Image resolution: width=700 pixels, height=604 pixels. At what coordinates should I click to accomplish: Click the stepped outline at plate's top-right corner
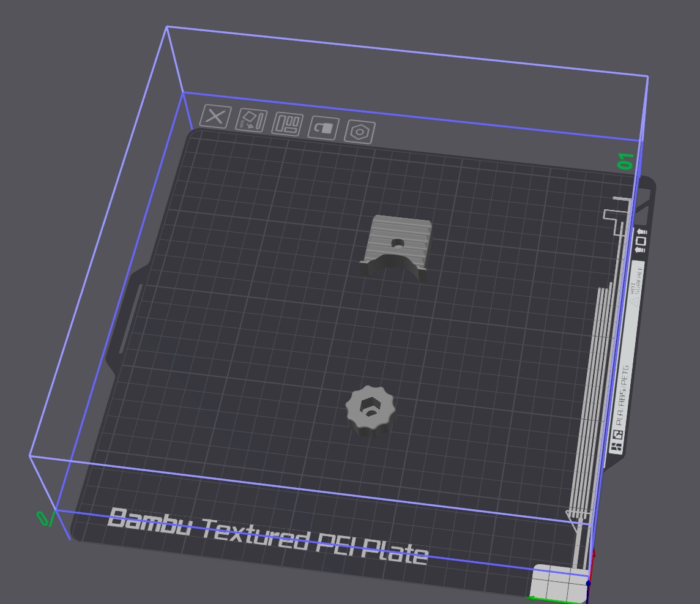pos(618,214)
